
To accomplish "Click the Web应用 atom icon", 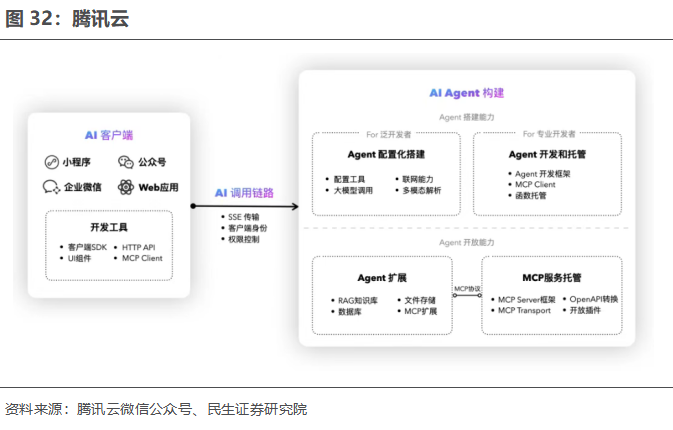I will click(x=126, y=187).
